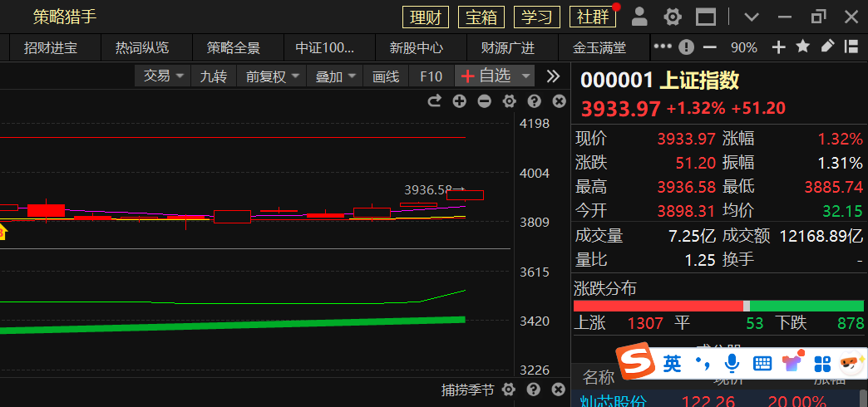Open settings gear in title bar
Viewport: 868px width, 407px height.
coord(673,17)
